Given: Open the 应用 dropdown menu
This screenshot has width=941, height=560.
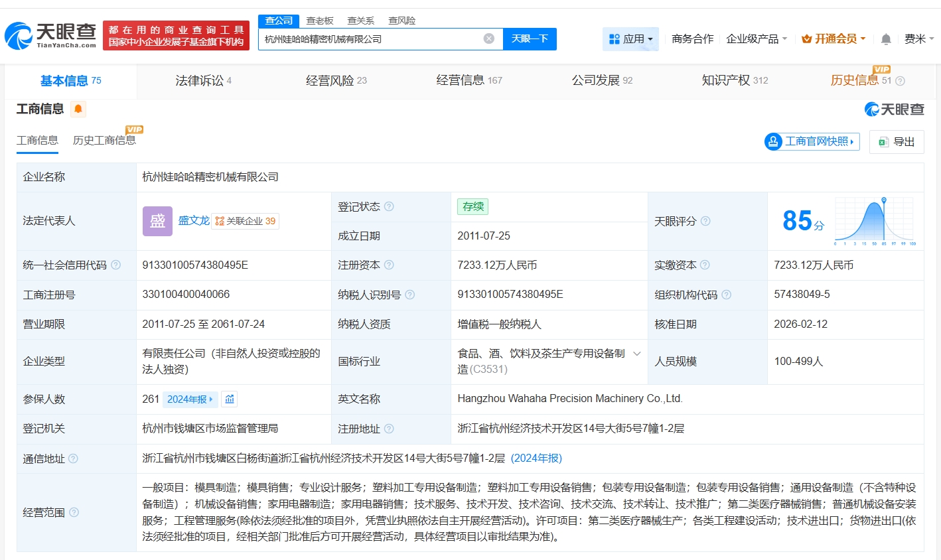Looking at the screenshot, I should click(630, 39).
